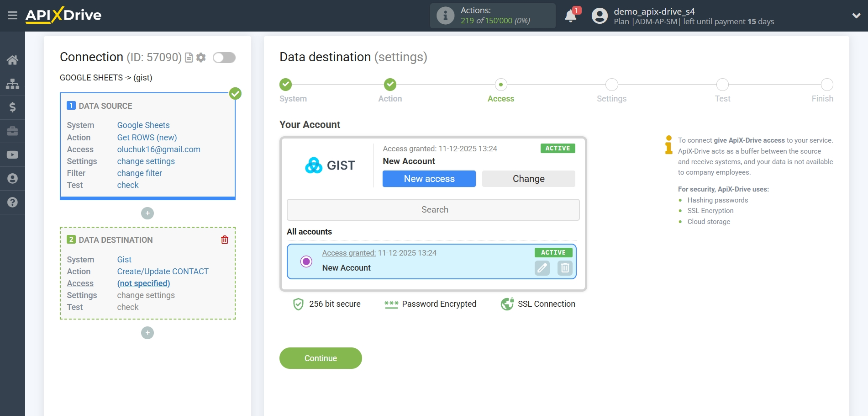Click the Search field for accounts
The width and height of the screenshot is (868, 416).
[433, 209]
